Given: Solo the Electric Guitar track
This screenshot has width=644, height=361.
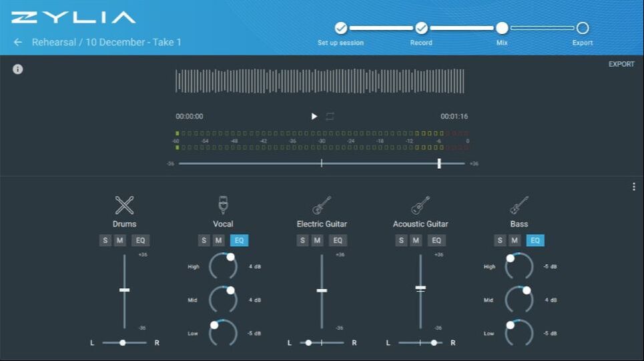Looking at the screenshot, I should coord(302,240).
